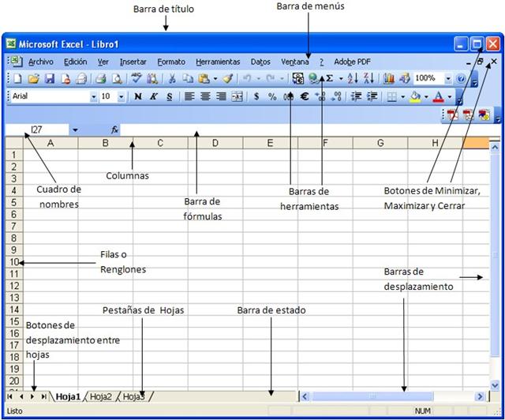The width and height of the screenshot is (505, 420).
Task: Click the Insert Function fx icon
Action: (114, 130)
